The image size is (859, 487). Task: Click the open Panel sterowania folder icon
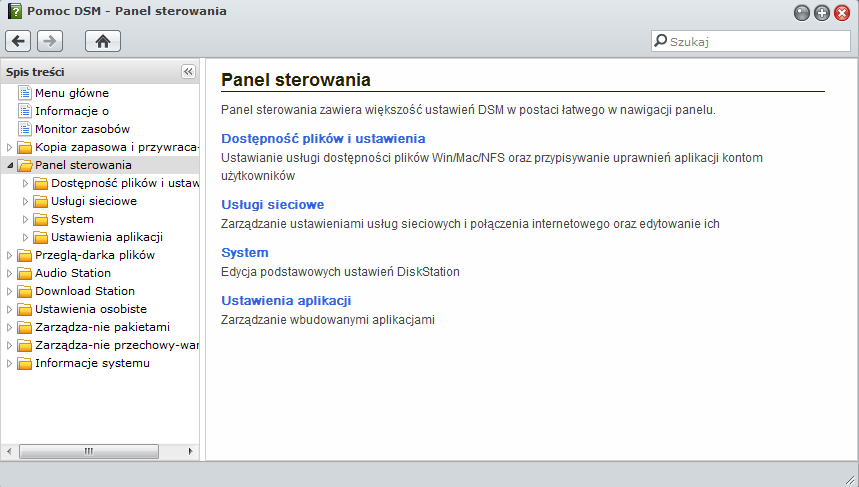pos(25,165)
